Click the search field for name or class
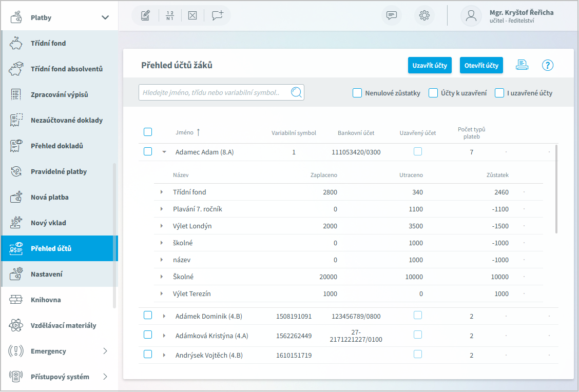The height and width of the screenshot is (392, 579). pos(213,93)
